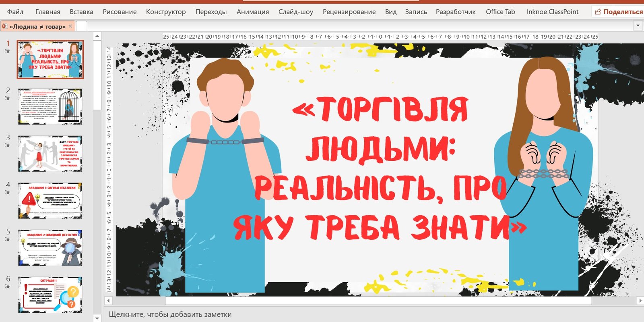644x322 pixels.
Task: Close the «Людина ≠ товар» document tab
Action: coord(70,26)
